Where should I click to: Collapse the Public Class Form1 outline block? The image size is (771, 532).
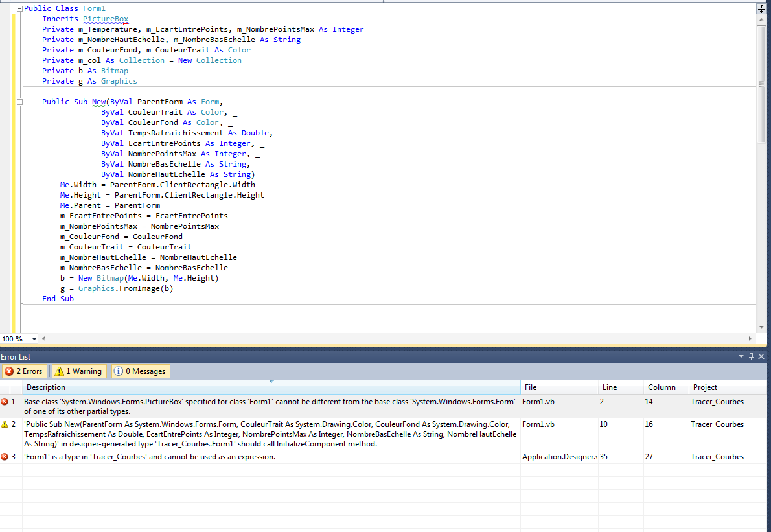click(x=19, y=8)
